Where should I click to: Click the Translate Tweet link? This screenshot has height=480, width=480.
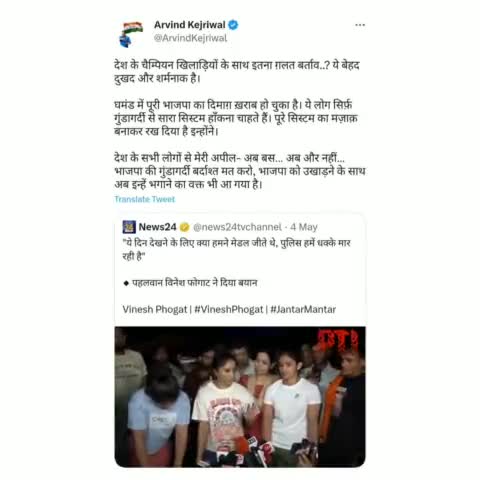(x=145, y=199)
